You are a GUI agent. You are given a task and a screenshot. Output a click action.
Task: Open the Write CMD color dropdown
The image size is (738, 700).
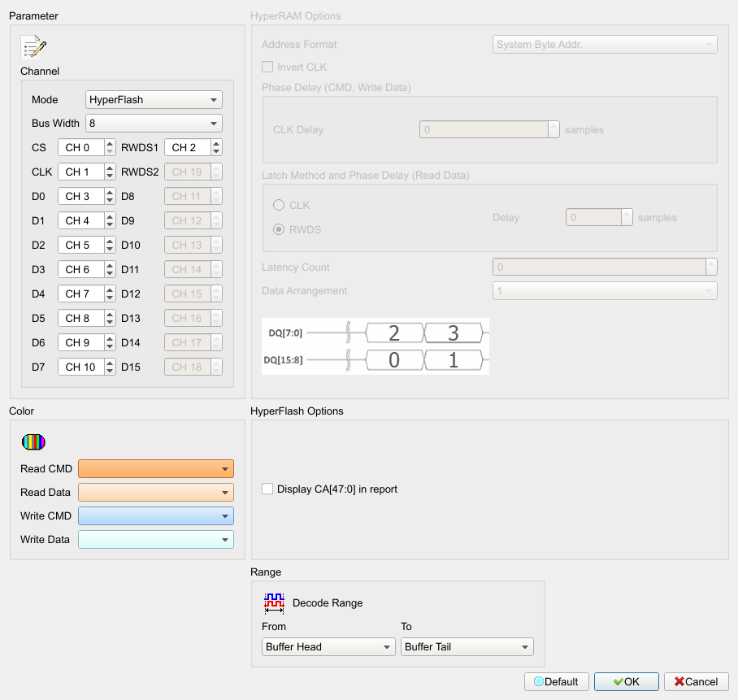click(x=156, y=516)
